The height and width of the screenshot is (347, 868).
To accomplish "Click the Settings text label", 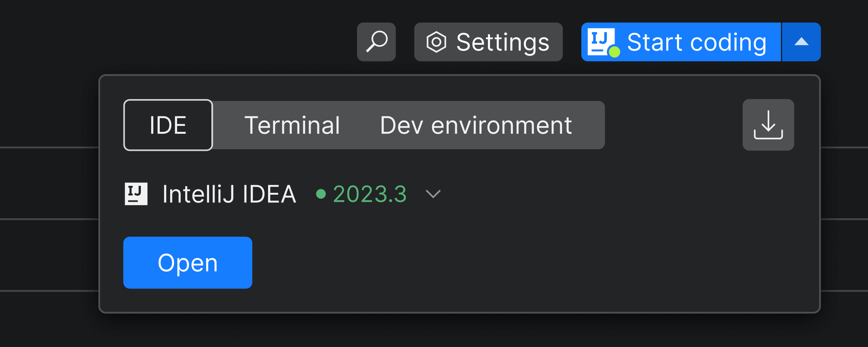I will pos(502,42).
